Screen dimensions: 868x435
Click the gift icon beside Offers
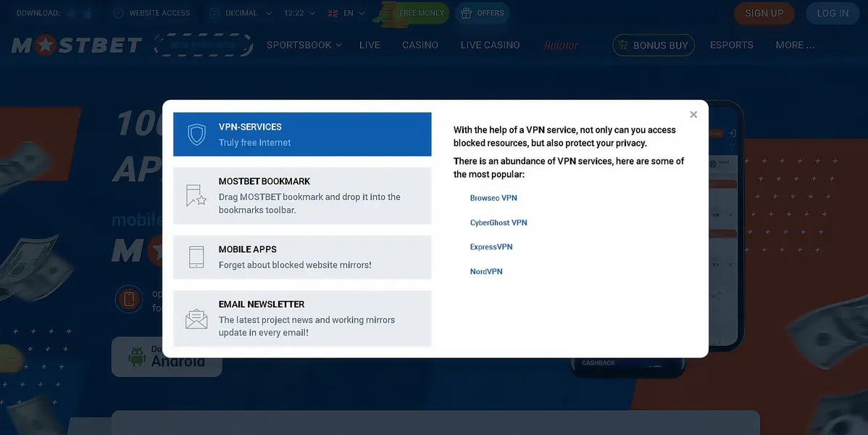pyautogui.click(x=466, y=13)
